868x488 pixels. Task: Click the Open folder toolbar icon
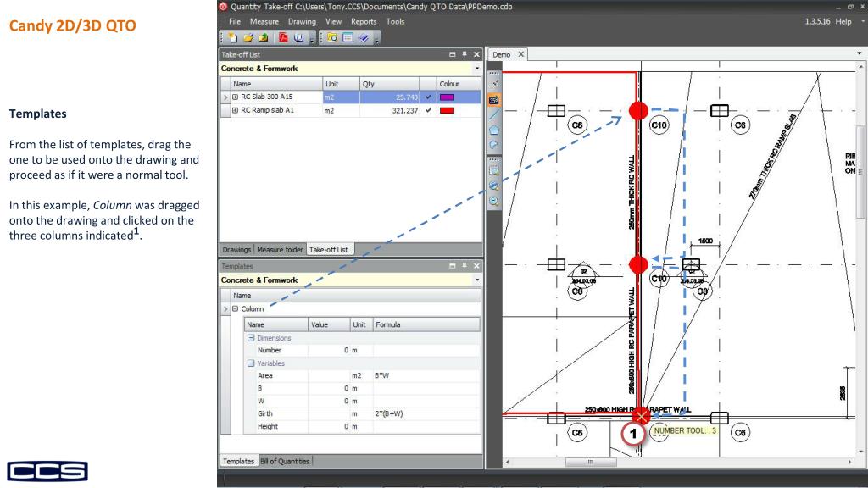[248, 37]
